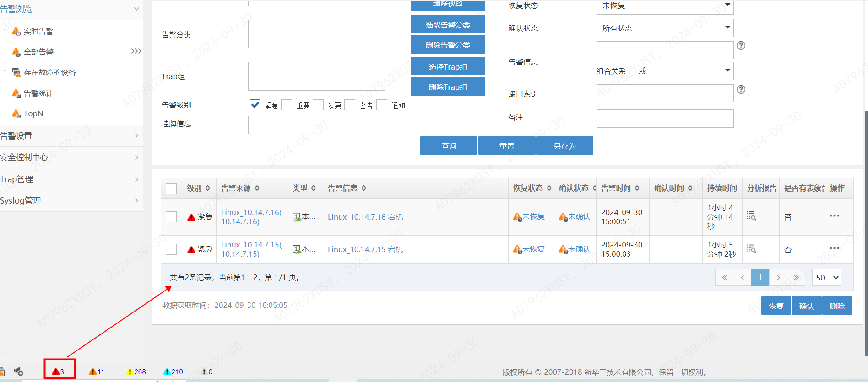
Task: Click the critical alarm count 3 in status bar
Action: click(58, 371)
